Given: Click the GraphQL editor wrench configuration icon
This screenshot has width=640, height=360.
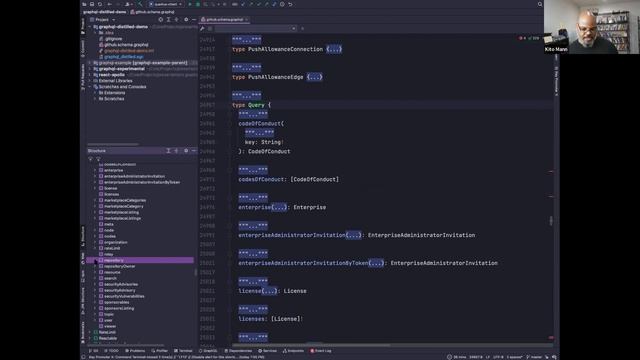Looking at the screenshot, I should tap(202, 29).
